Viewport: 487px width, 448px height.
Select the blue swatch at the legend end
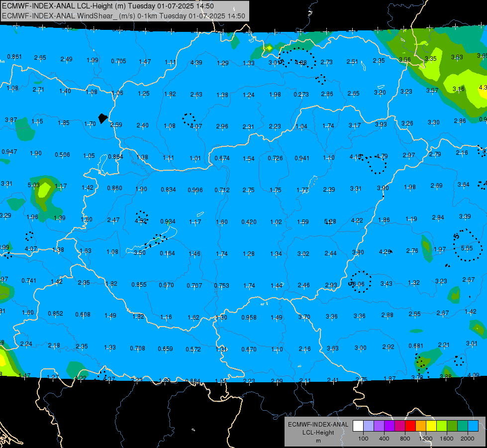pos(473,426)
